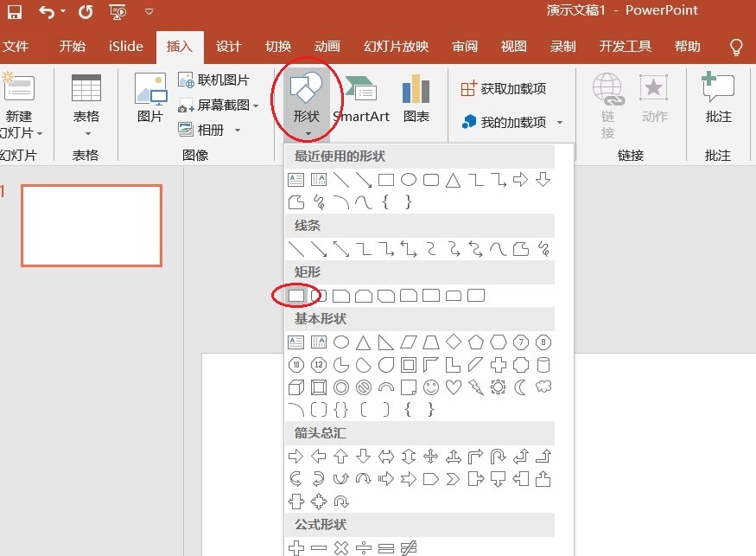This screenshot has height=556, width=756.
Task: Switch to the 审阅 tab
Action: coord(465,47)
